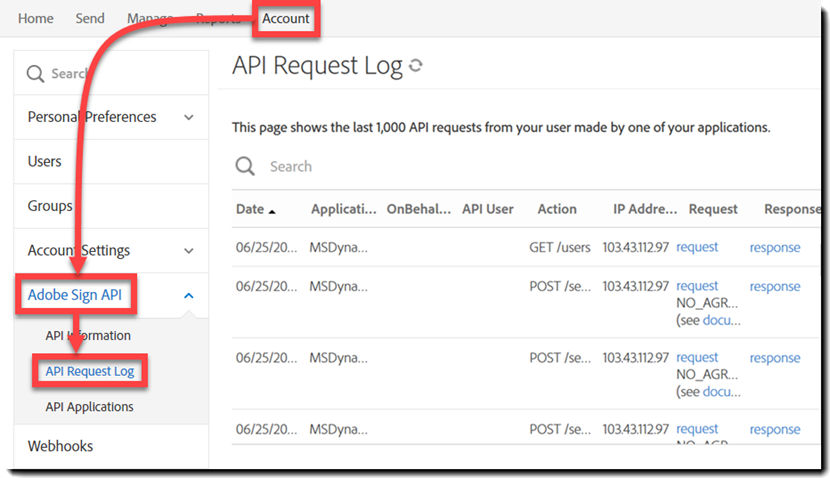
Task: Click the magnifier icon in the sidebar search
Action: pos(35,73)
